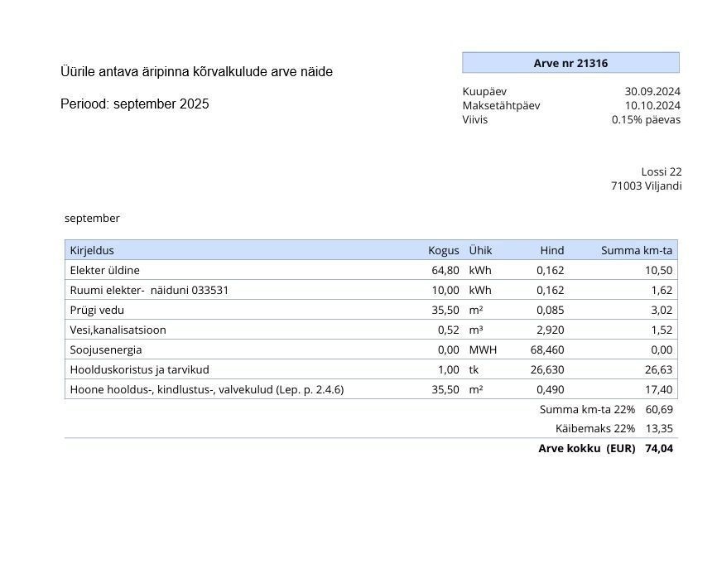Click the 'Arve kokku (EUR)' total label

click(x=587, y=449)
